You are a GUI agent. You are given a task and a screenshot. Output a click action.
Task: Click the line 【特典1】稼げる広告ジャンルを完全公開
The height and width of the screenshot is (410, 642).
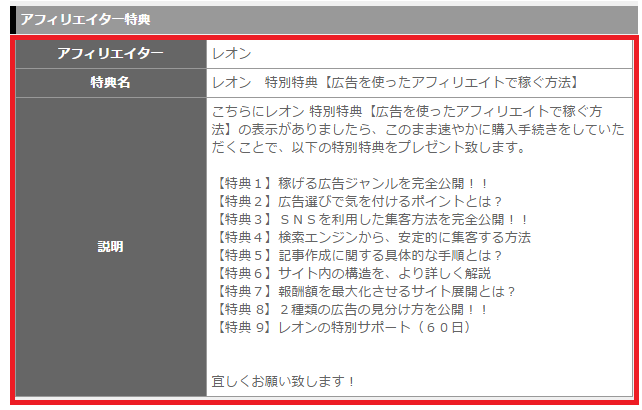click(x=351, y=183)
